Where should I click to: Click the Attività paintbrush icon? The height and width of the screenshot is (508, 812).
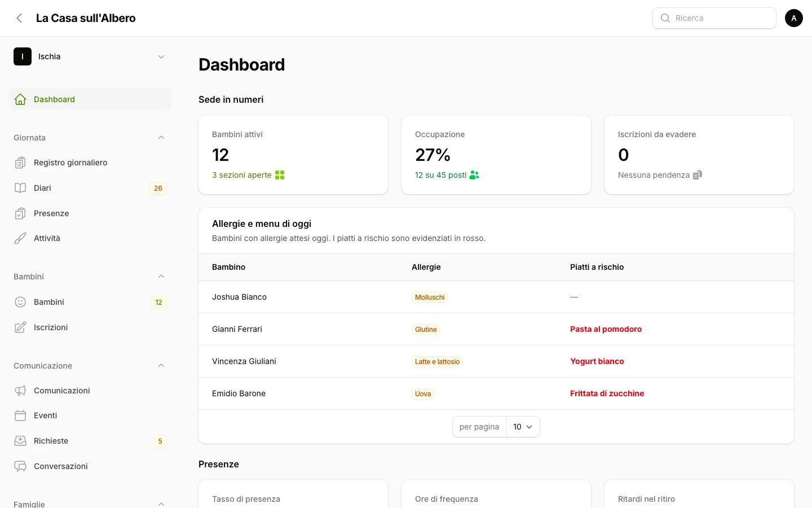[20, 238]
